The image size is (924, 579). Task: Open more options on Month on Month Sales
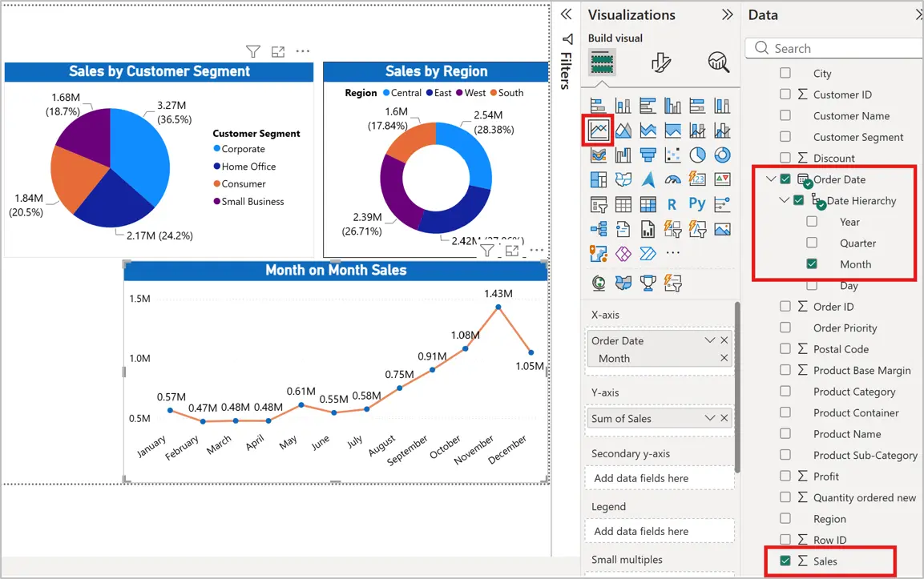[537, 251]
